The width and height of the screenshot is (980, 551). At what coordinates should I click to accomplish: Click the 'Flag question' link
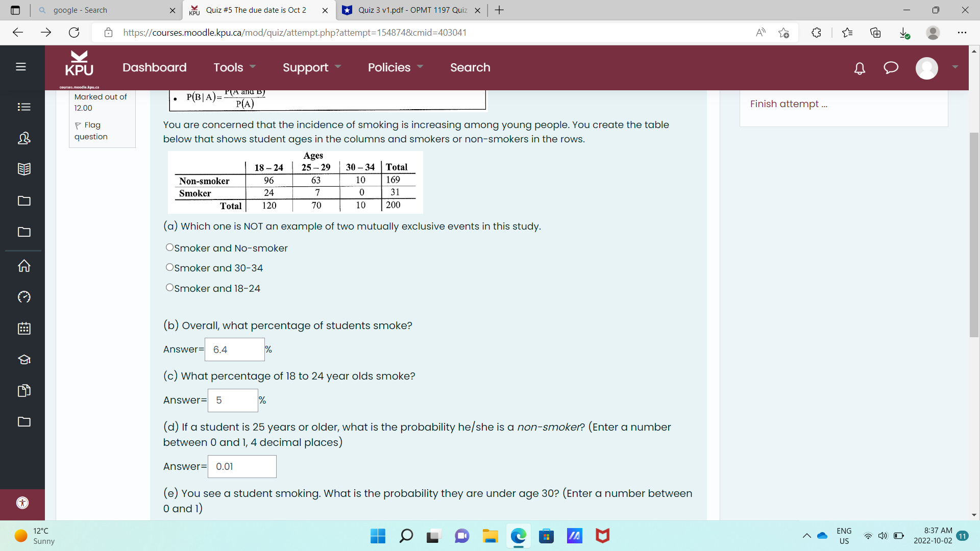(x=91, y=131)
